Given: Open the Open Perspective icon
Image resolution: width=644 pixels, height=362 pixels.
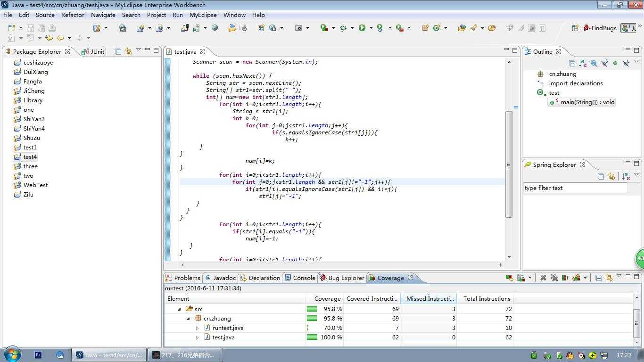Looking at the screenshot, I should coord(575,28).
